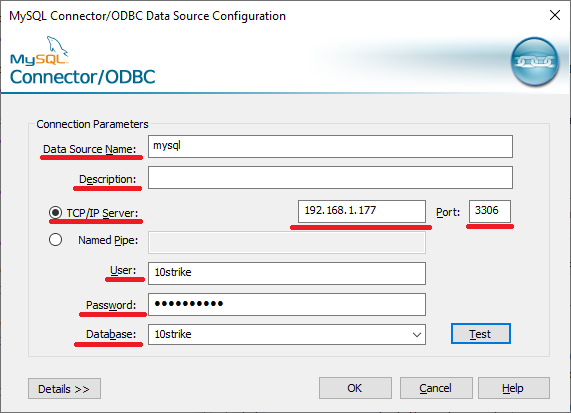Screen dimensions: 571x413
Task: Click the disabled Named Pipe text box
Action: (x=287, y=242)
